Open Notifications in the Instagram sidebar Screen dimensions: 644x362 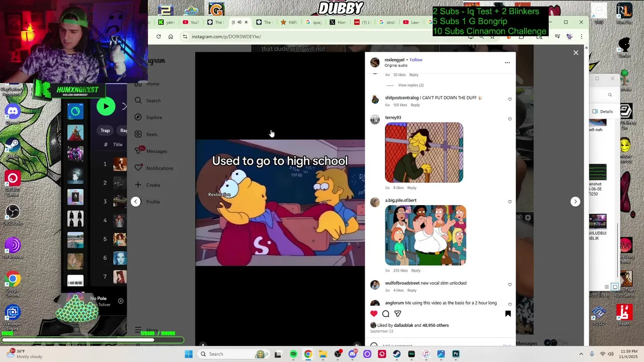pyautogui.click(x=154, y=168)
